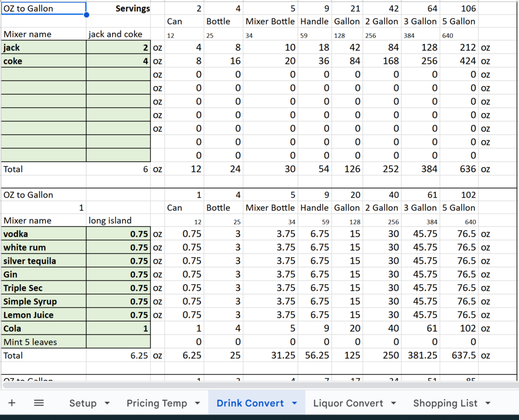Select the 'jack' ingredient cell
This screenshot has width=519, height=420.
click(44, 47)
